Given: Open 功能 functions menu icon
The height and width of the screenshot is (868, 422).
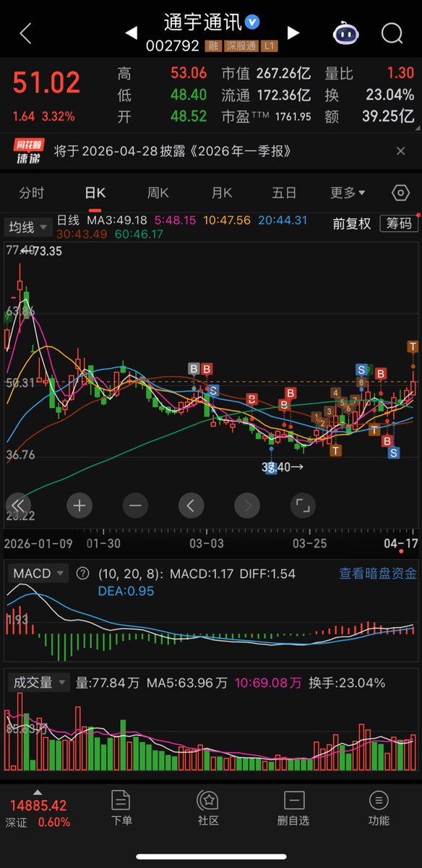Looking at the screenshot, I should coord(379,808).
